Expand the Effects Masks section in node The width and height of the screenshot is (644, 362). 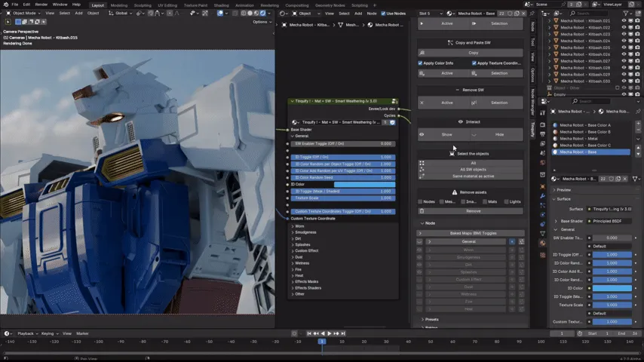click(x=293, y=282)
